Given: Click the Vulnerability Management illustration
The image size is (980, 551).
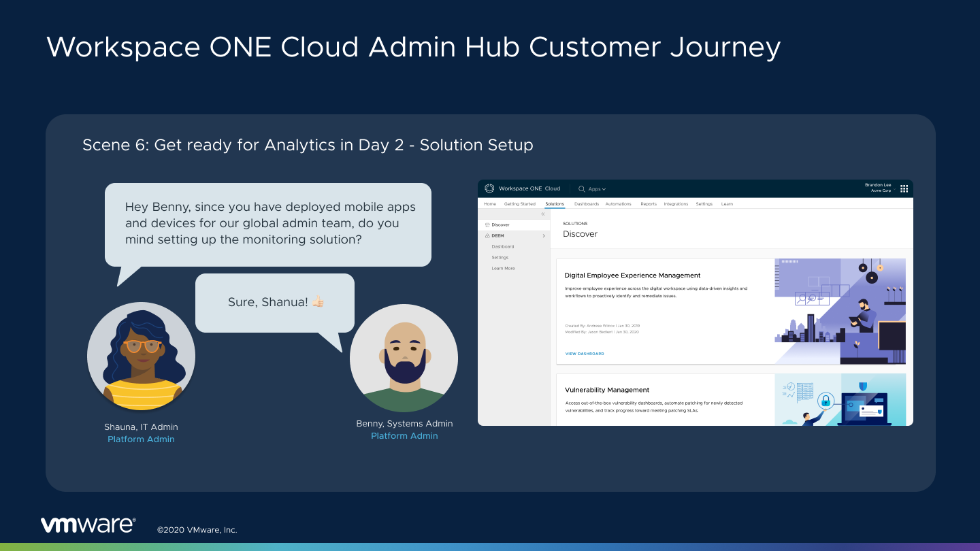Looking at the screenshot, I should pos(840,400).
